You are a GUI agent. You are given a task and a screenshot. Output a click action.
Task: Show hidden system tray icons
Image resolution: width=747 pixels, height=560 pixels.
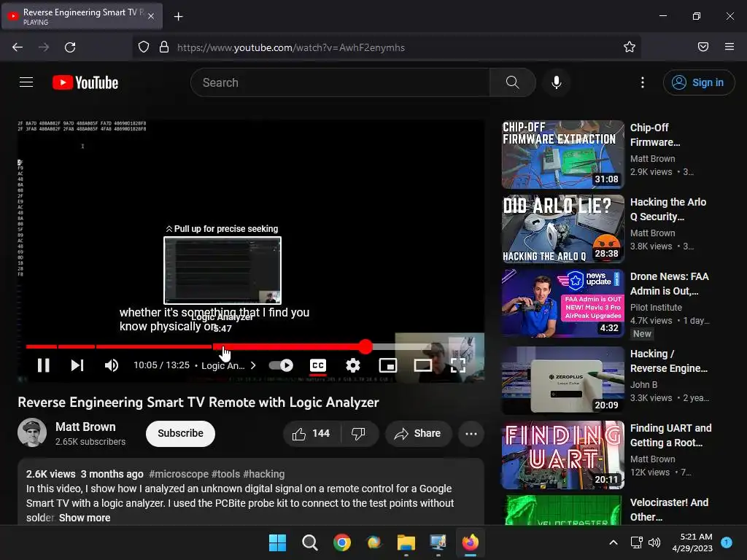click(614, 542)
